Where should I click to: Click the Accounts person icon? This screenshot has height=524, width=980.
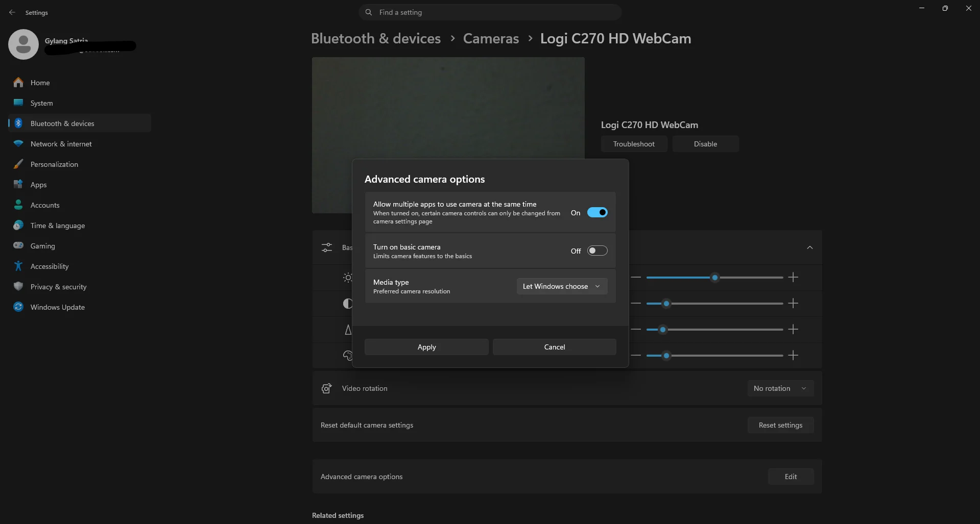pyautogui.click(x=18, y=205)
